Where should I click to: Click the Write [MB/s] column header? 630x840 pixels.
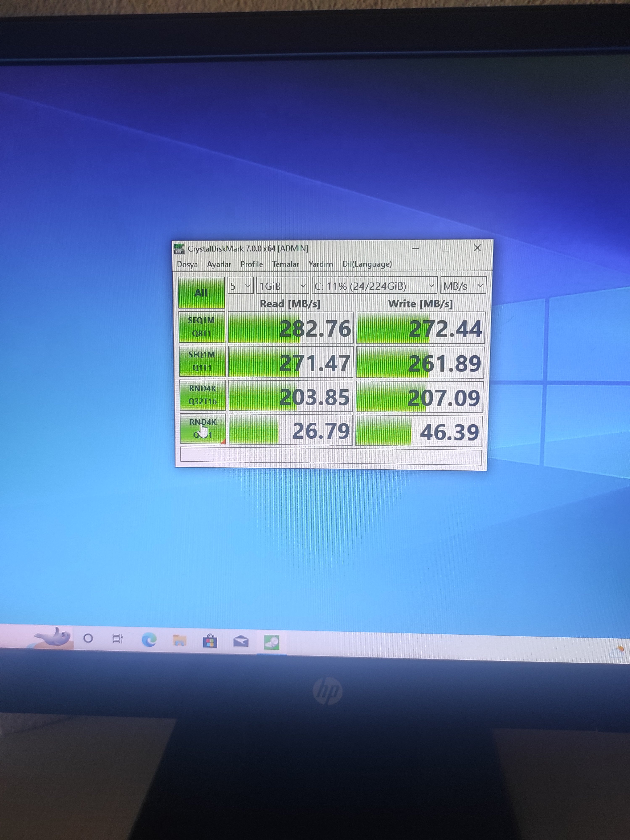[420, 304]
